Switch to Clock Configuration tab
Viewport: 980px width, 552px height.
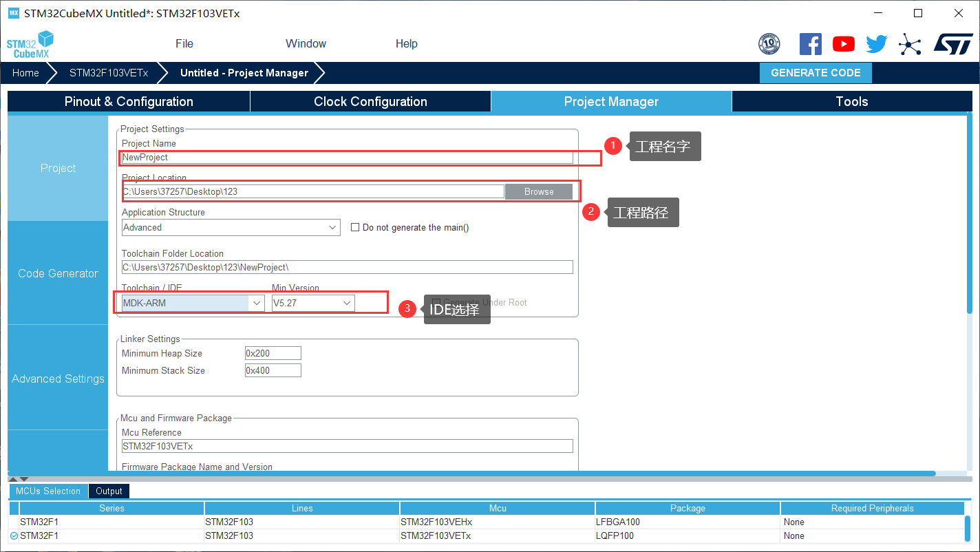pyautogui.click(x=370, y=102)
